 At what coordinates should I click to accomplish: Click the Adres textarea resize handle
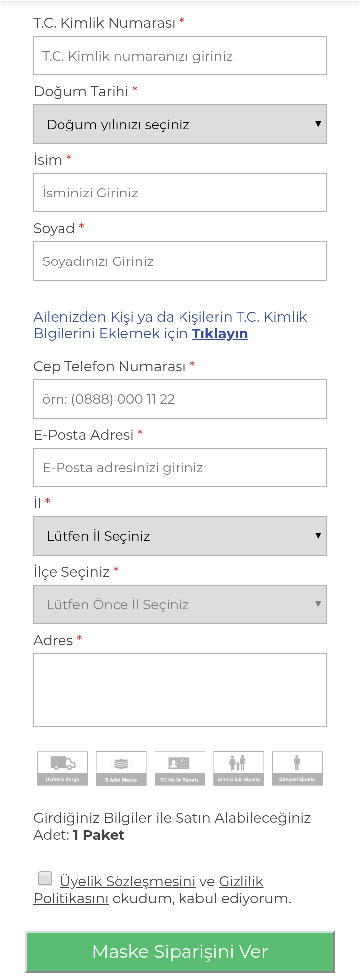click(324, 724)
